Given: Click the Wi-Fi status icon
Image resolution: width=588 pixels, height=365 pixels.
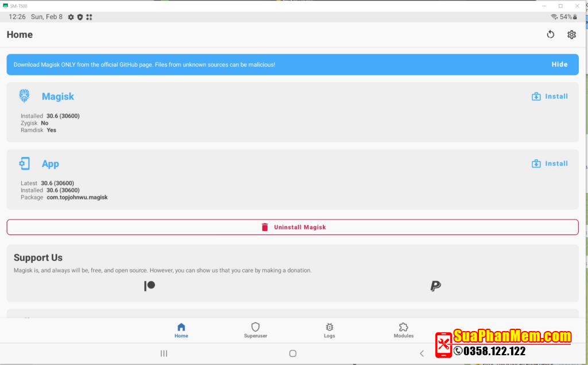Looking at the screenshot, I should coord(554,17).
